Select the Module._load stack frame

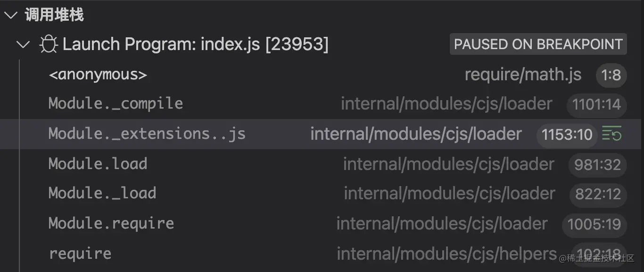[x=102, y=194]
